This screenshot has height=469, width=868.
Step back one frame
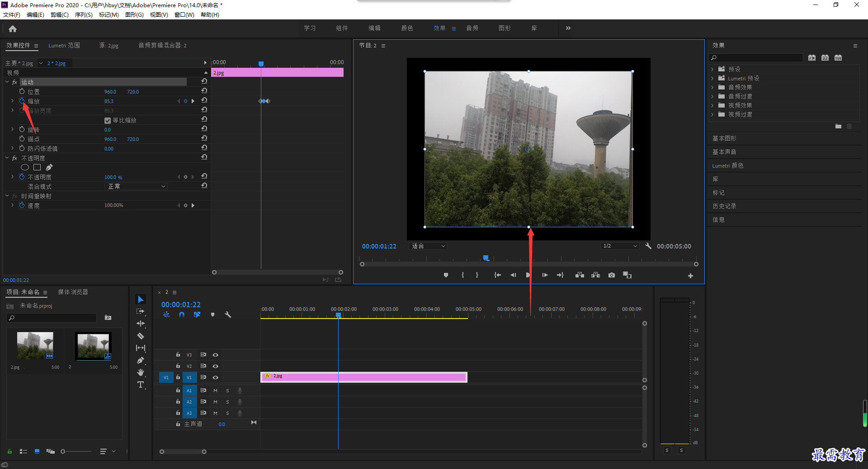tap(513, 275)
